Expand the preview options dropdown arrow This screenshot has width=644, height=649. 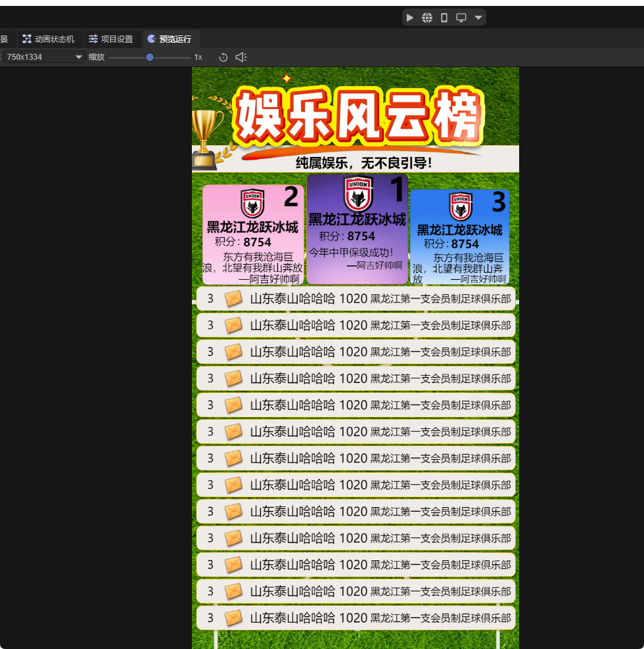pyautogui.click(x=478, y=18)
